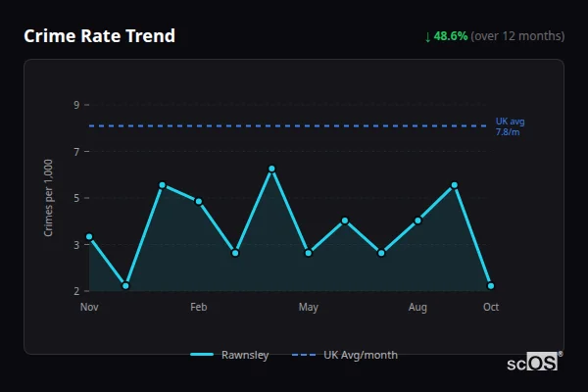This screenshot has height=392, width=588.
Task: Click the January data point on the line
Action: 163,185
